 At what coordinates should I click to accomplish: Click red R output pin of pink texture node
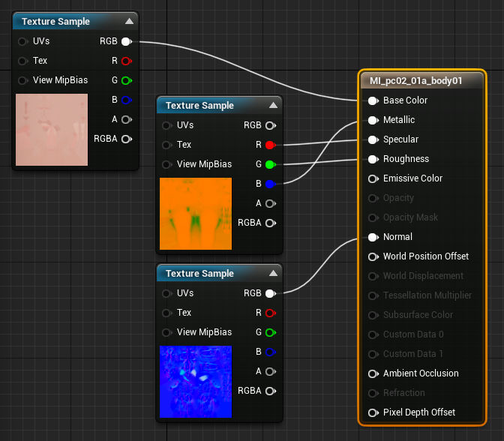(x=127, y=61)
